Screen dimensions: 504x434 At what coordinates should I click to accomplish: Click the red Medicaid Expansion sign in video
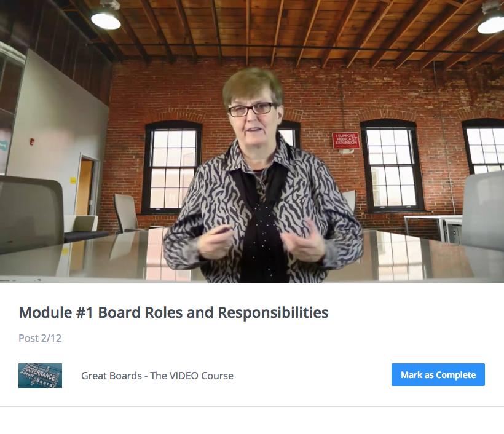(346, 141)
